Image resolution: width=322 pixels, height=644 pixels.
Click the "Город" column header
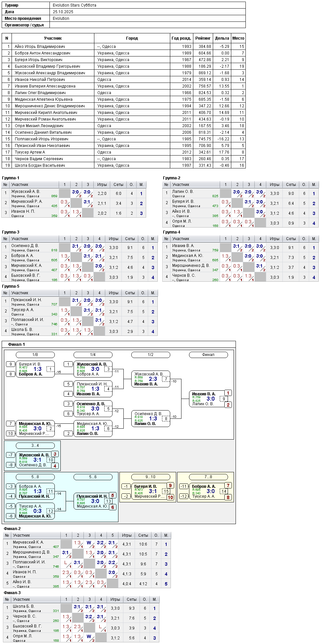132,38
